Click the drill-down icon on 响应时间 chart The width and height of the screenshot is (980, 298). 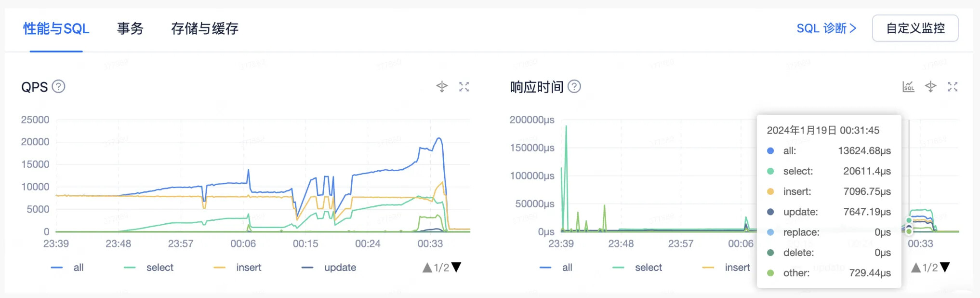point(930,87)
